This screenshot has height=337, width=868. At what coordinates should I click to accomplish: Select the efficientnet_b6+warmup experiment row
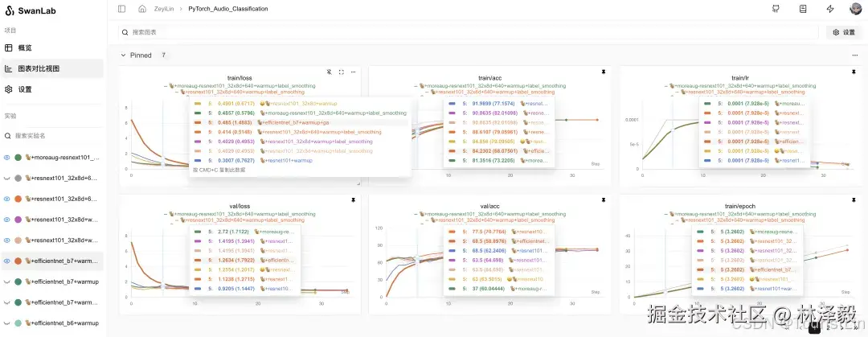[52, 323]
